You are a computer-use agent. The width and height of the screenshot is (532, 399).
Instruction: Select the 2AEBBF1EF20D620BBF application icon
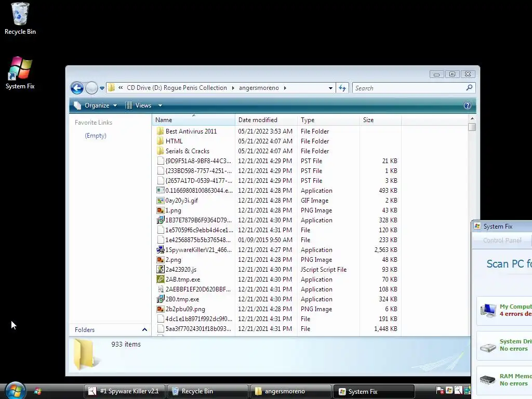[x=160, y=289]
